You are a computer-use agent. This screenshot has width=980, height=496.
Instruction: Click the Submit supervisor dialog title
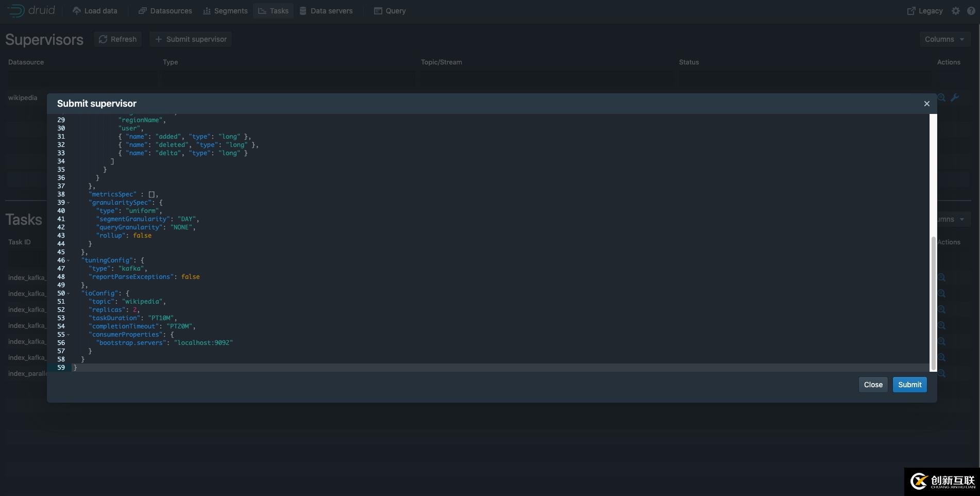pyautogui.click(x=97, y=104)
